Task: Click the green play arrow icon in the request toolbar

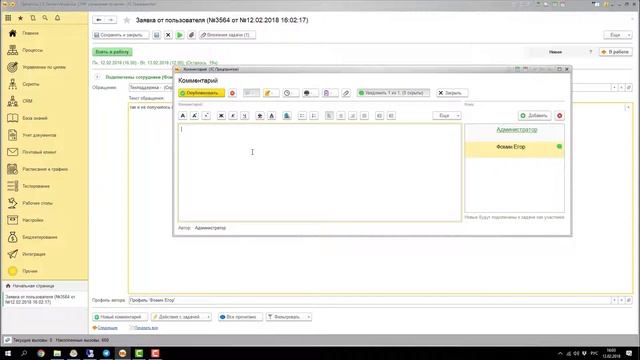Action: click(x=180, y=35)
